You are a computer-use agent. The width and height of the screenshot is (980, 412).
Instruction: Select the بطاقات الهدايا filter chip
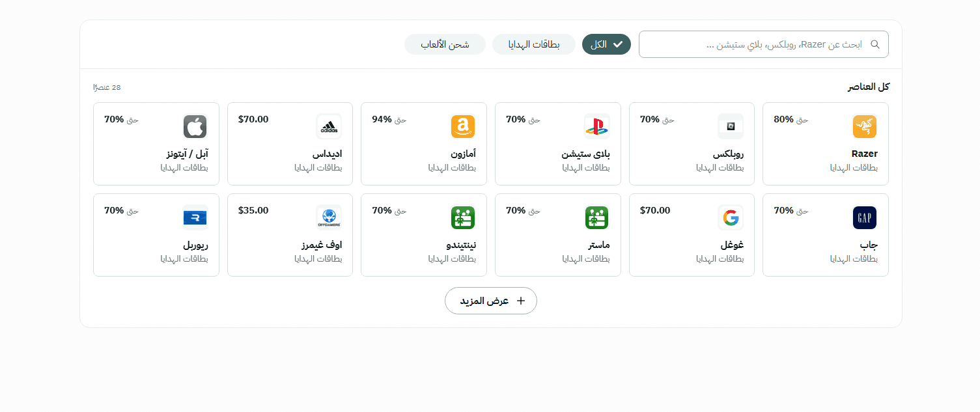(x=534, y=44)
